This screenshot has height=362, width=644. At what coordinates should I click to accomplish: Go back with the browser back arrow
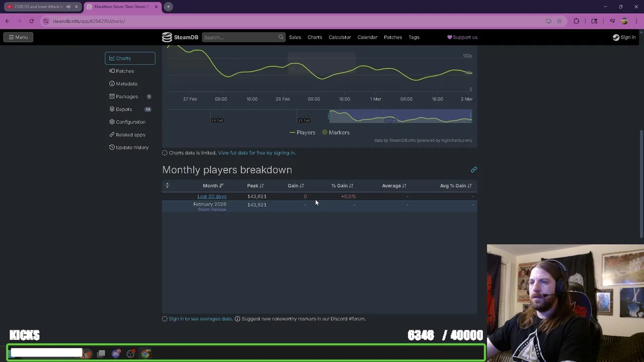[8, 21]
